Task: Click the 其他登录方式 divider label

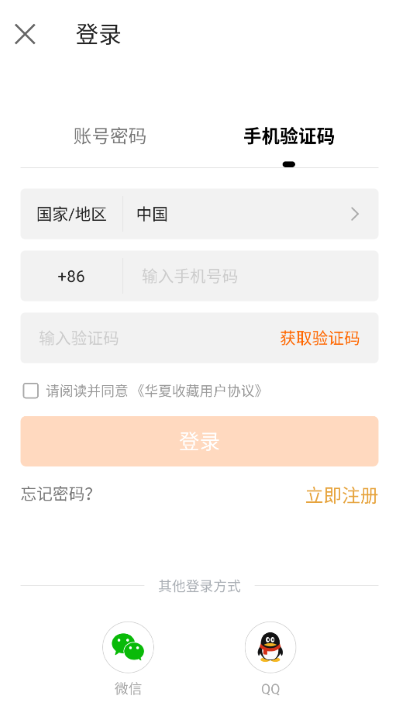Action: coord(200,586)
